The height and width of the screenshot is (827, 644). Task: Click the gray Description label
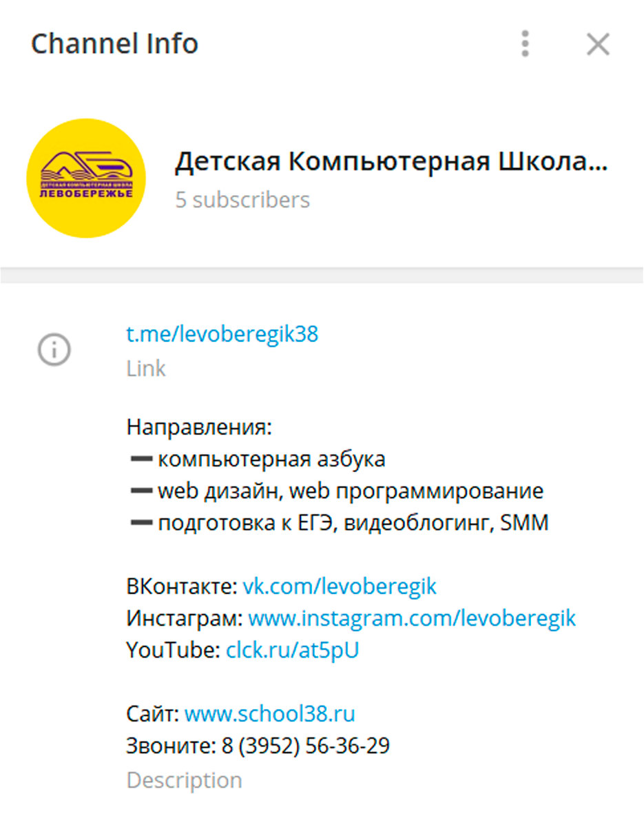pyautogui.click(x=185, y=781)
